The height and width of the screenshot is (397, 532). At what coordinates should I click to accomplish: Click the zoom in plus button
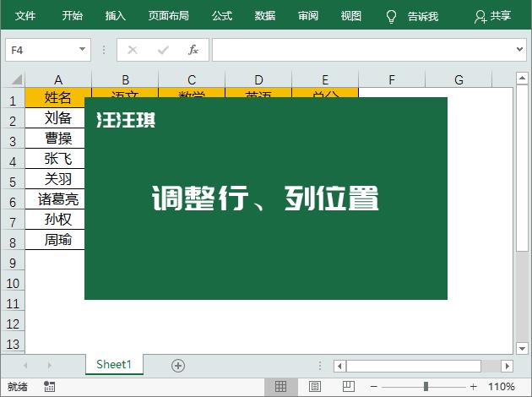coord(473,387)
